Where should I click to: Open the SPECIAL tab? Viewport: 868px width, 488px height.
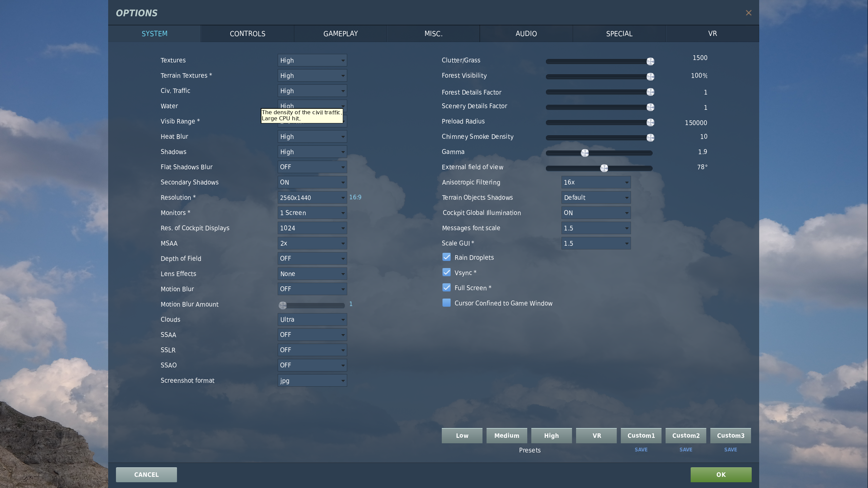click(619, 34)
